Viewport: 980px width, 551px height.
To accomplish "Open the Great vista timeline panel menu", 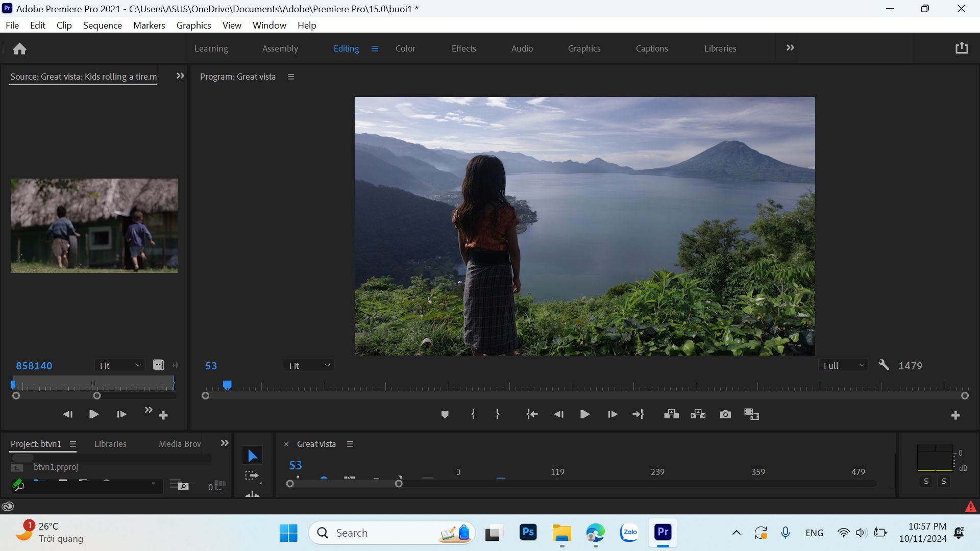I will [350, 444].
